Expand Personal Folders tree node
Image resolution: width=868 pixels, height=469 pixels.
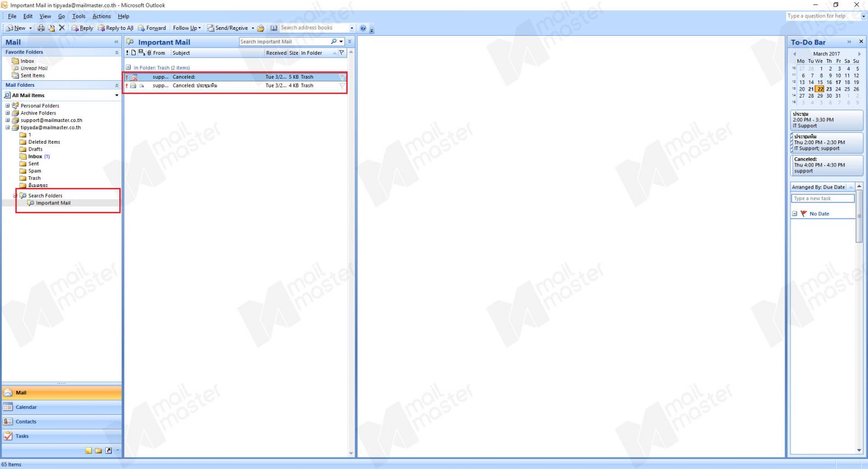point(8,106)
